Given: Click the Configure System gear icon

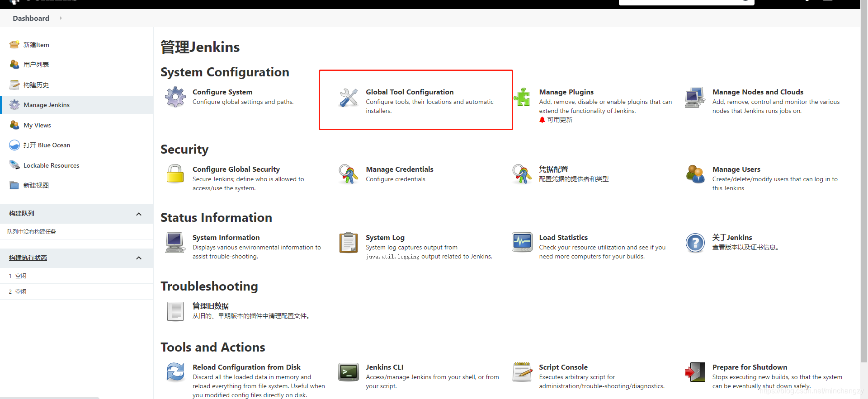Looking at the screenshot, I should click(175, 97).
